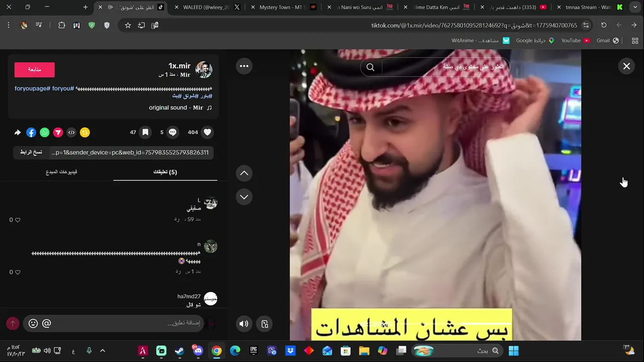Open the 1x.mir profile avatar
The width and height of the screenshot is (644, 362).
click(204, 70)
